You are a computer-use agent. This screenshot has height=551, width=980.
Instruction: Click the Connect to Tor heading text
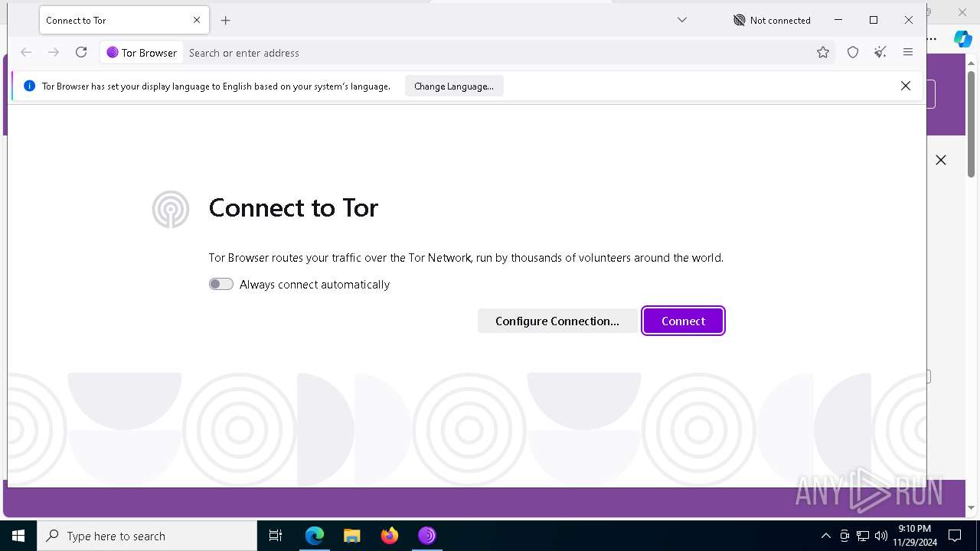click(293, 208)
